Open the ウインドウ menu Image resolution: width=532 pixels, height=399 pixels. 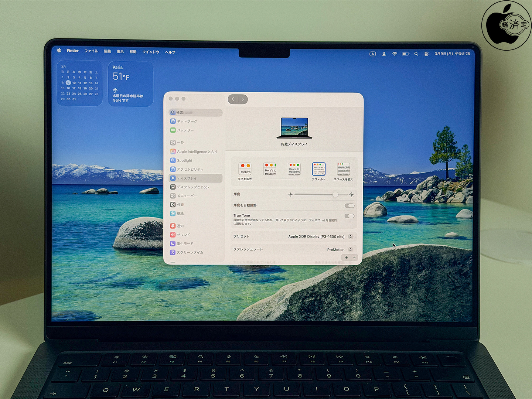(151, 52)
